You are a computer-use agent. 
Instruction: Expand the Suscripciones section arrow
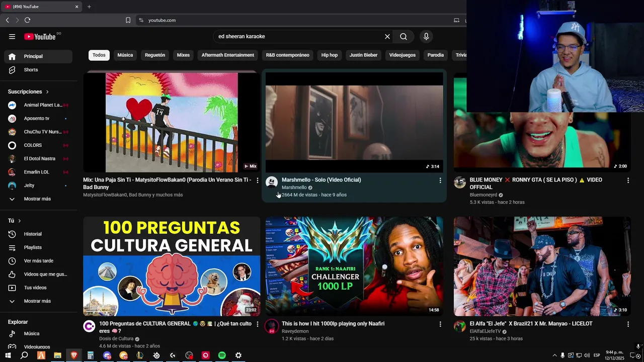click(x=47, y=92)
